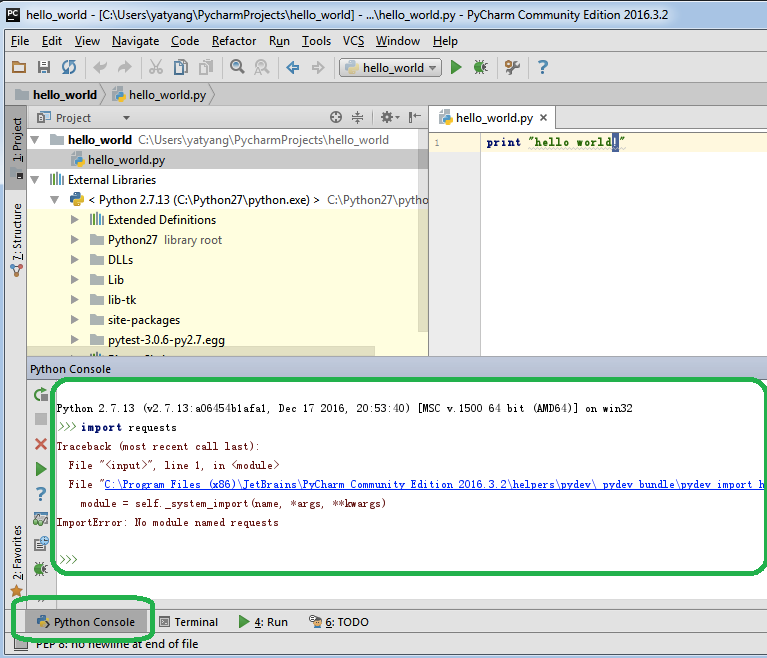This screenshot has height=658, width=767.
Task: Navigate forward with right arrow icon
Action: (x=318, y=67)
